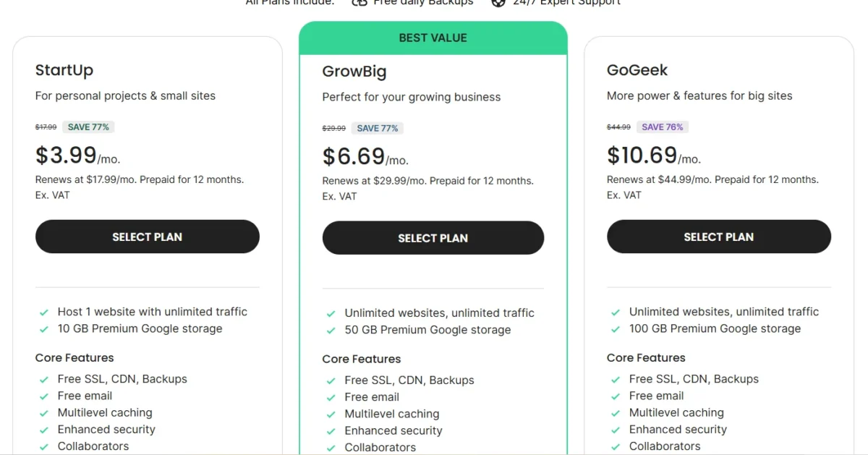Select the StartUp plan
The image size is (868, 455).
click(x=147, y=237)
